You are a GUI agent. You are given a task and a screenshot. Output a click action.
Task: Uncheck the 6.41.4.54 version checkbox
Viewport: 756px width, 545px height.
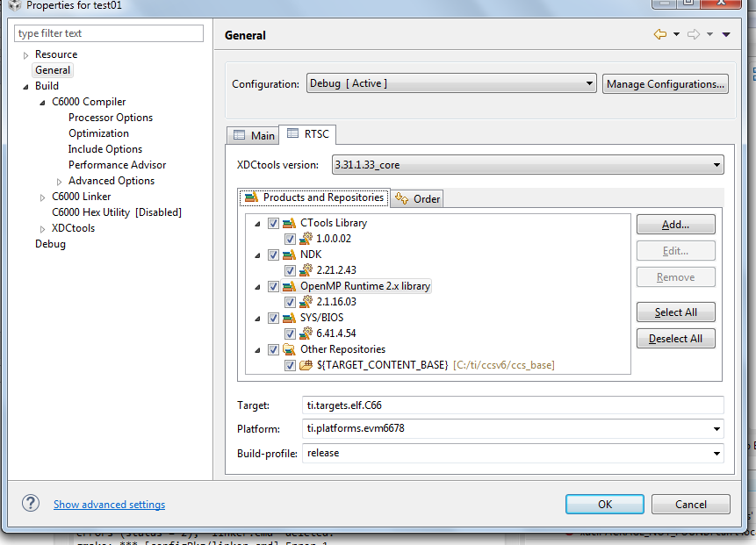point(290,333)
